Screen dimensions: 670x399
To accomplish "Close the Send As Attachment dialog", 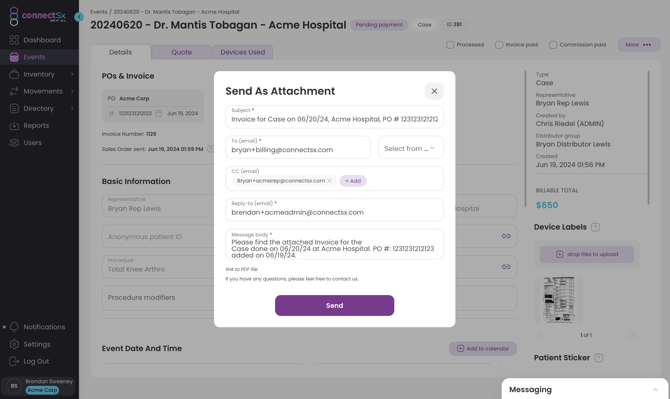I will point(434,91).
